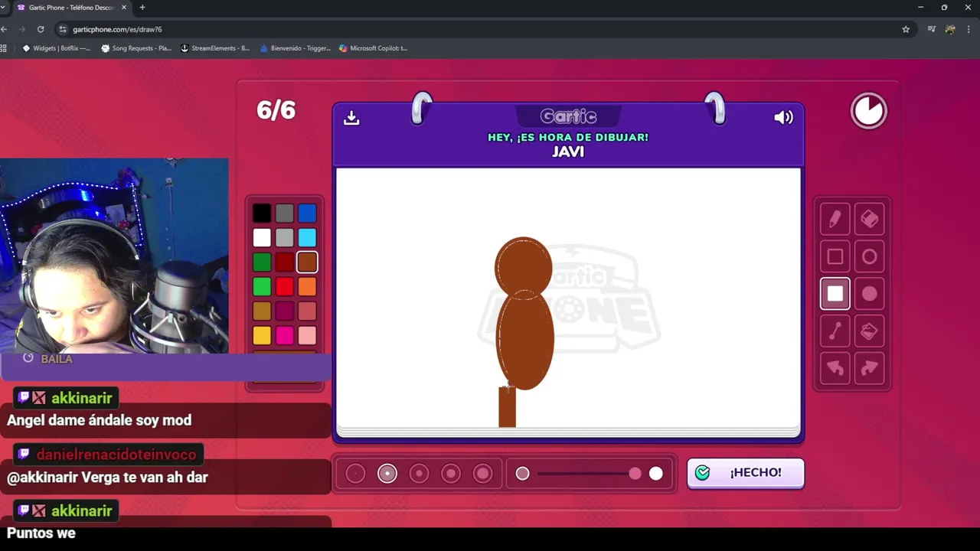Click the webcam overlay of the streamer
980x551 pixels.
114,256
